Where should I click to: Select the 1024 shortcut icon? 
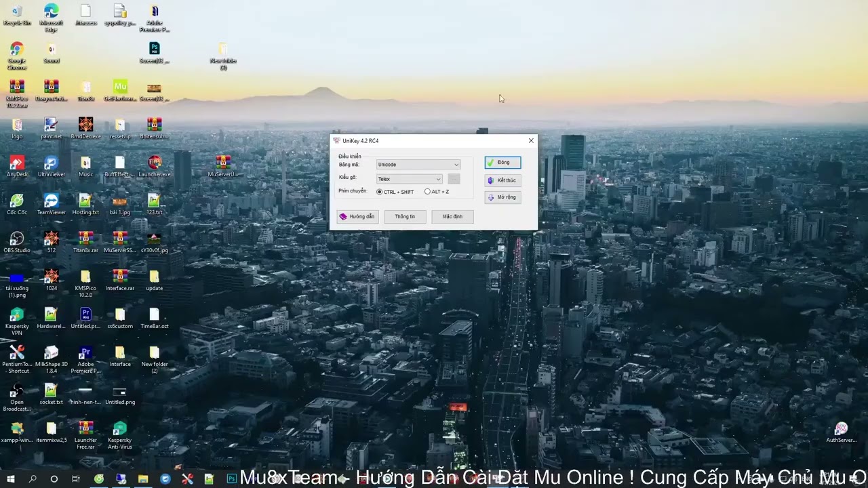[x=52, y=281]
